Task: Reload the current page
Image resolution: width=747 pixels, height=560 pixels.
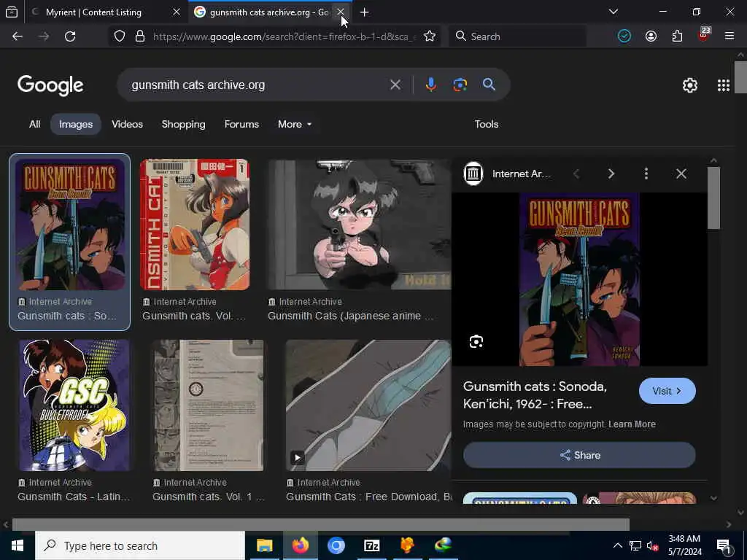Action: [x=70, y=36]
